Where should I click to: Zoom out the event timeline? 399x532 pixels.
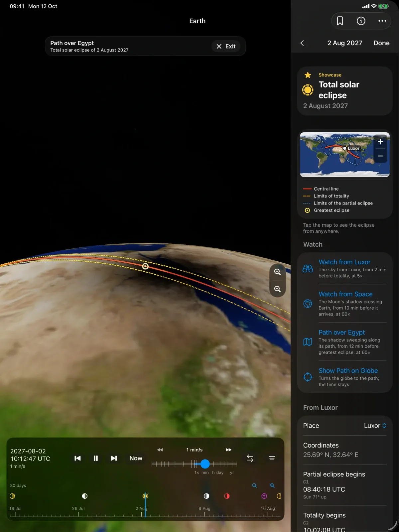[x=254, y=485]
